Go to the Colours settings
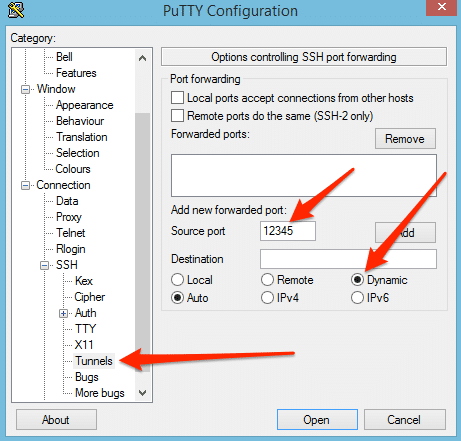 tap(73, 169)
